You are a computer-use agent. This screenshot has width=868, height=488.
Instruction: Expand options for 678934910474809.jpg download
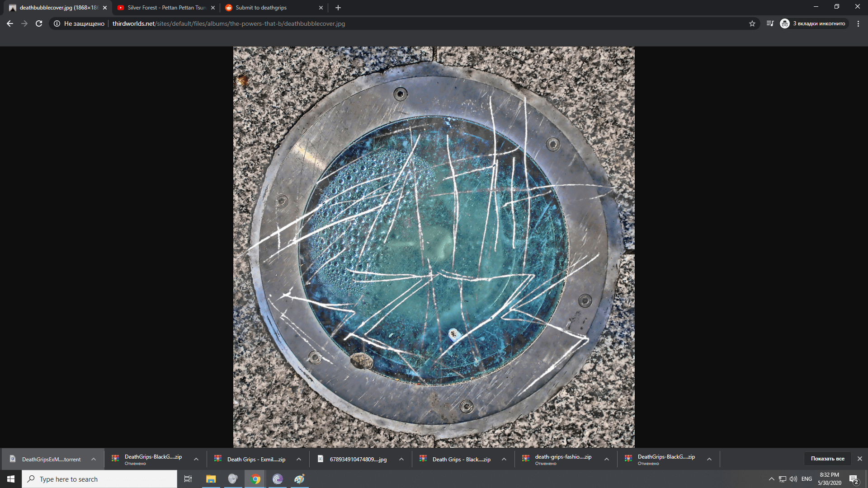401,459
